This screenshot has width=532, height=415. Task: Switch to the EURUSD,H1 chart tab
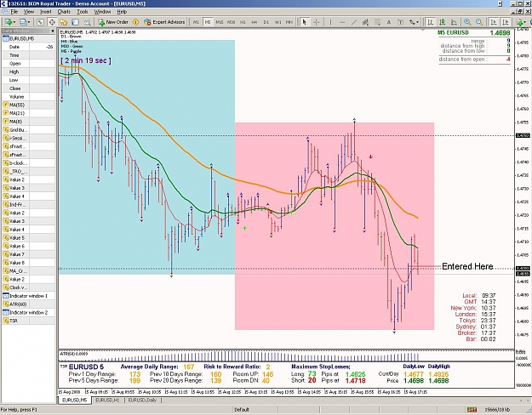tap(107, 401)
